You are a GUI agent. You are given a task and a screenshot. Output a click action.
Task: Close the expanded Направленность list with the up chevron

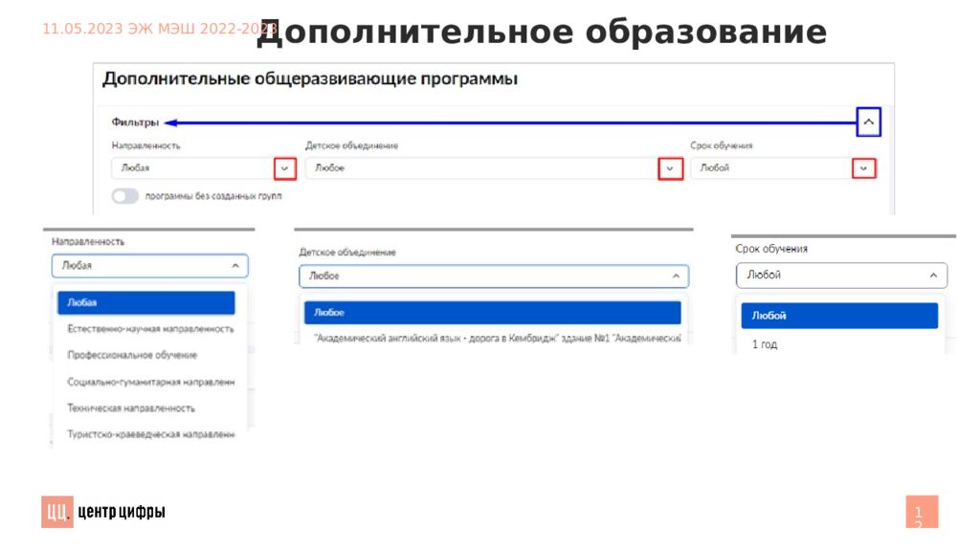234,266
